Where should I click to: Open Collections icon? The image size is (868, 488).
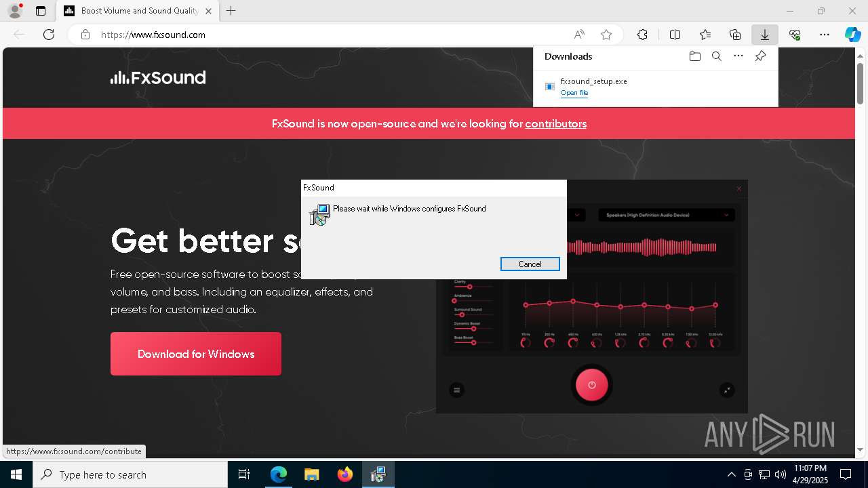(735, 35)
